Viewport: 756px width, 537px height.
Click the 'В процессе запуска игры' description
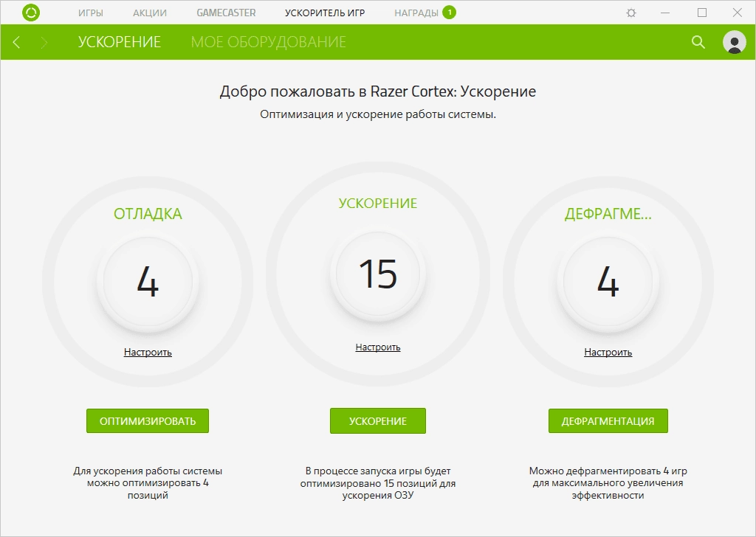[378, 483]
